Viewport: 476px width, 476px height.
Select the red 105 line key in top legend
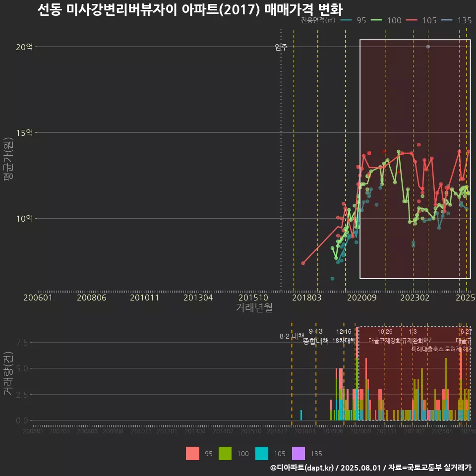click(x=412, y=20)
